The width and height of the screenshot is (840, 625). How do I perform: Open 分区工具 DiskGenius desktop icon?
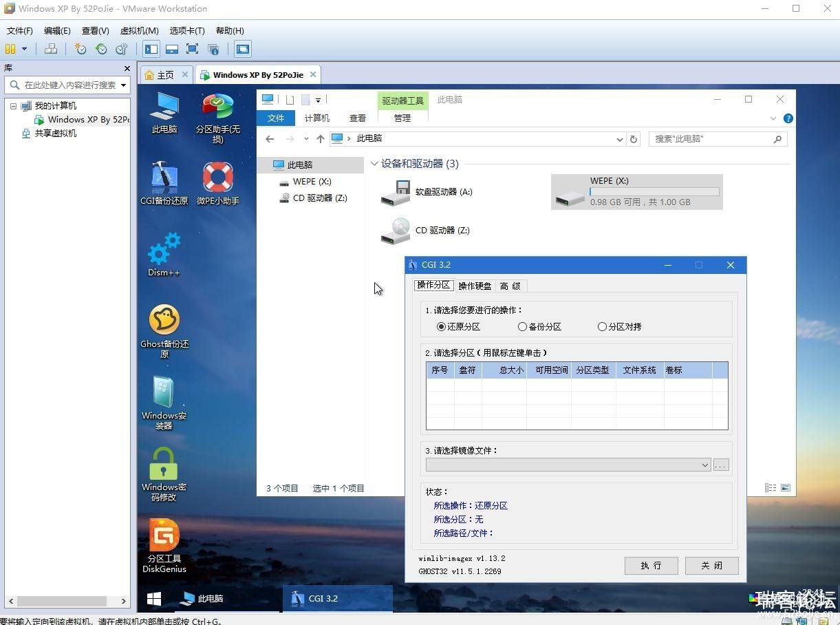(164, 546)
